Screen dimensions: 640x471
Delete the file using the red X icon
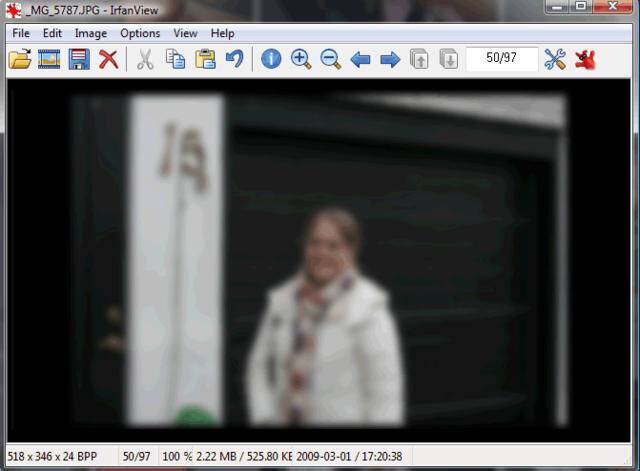[x=108, y=59]
